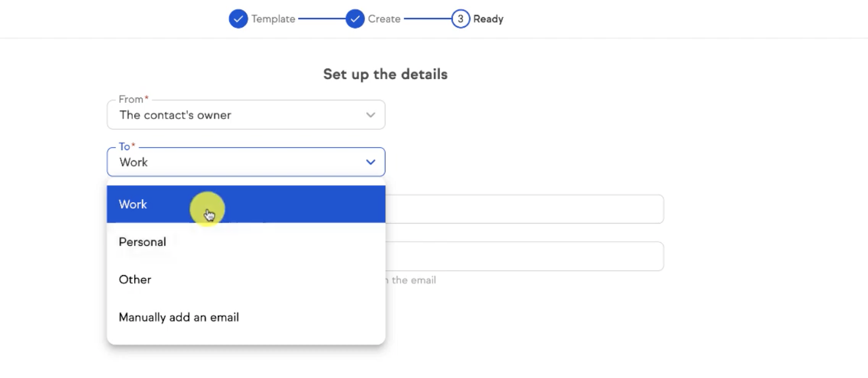868x378 pixels.
Task: Click the Create step label
Action: click(x=385, y=19)
